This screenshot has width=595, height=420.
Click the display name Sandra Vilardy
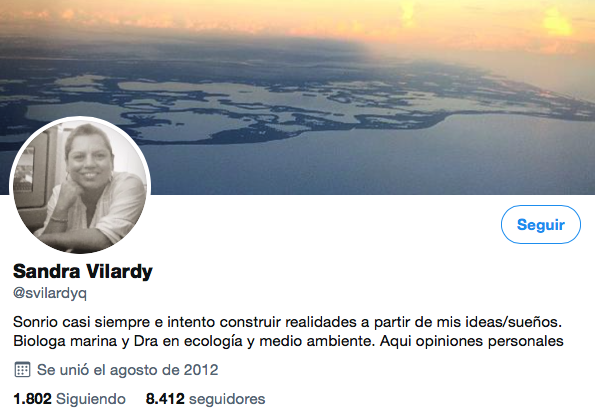point(83,271)
